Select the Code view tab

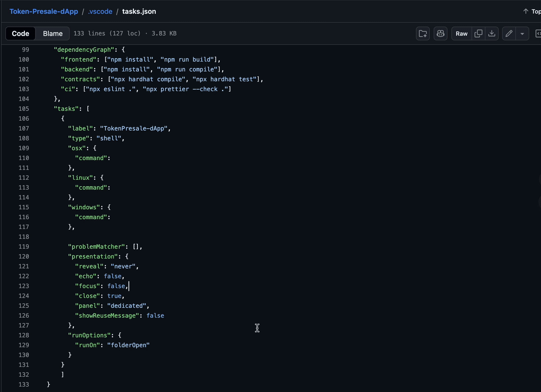pyautogui.click(x=20, y=33)
